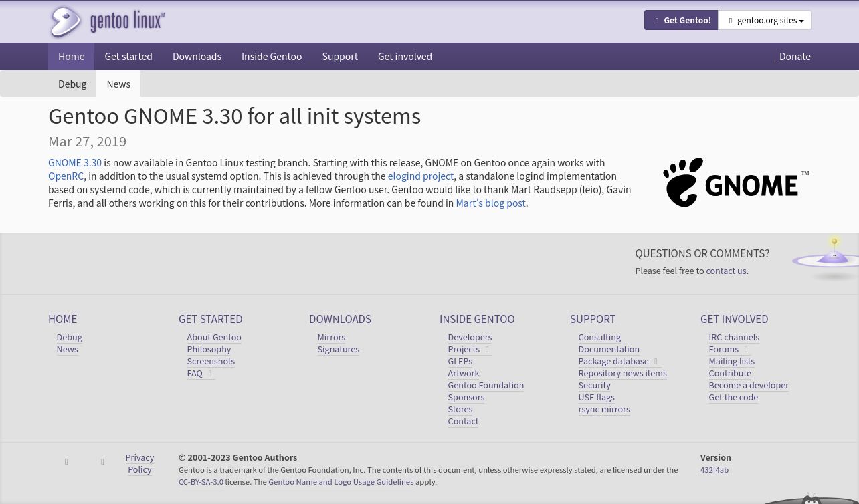This screenshot has height=504, width=859.
Task: Click the Gentoo Linux logo
Action: point(107,22)
